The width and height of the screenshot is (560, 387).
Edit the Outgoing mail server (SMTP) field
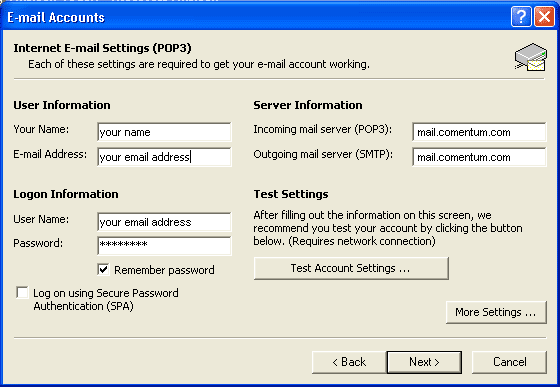click(x=479, y=157)
